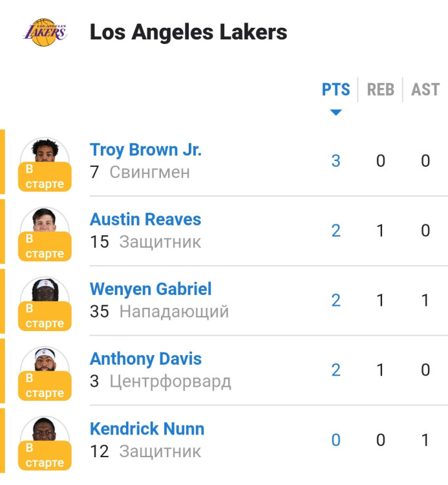This screenshot has width=448, height=485.
Task: Open Kendrick Nunn player photo
Action: pyautogui.click(x=45, y=429)
